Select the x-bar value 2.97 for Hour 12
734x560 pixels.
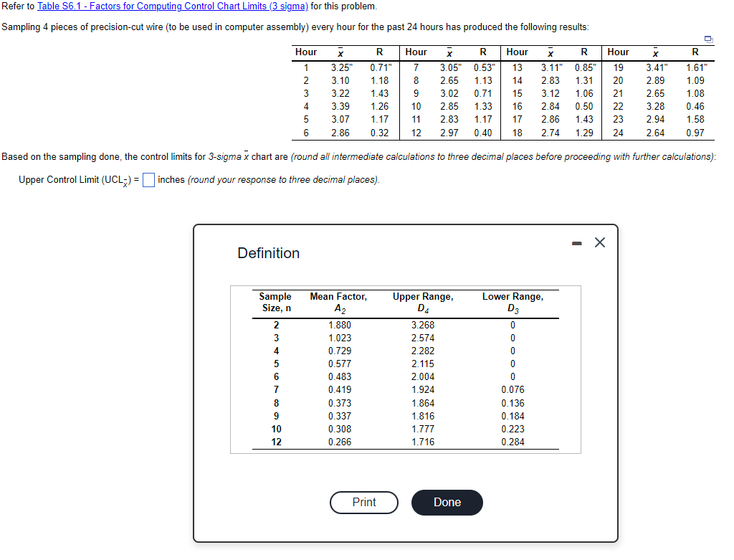coord(449,133)
